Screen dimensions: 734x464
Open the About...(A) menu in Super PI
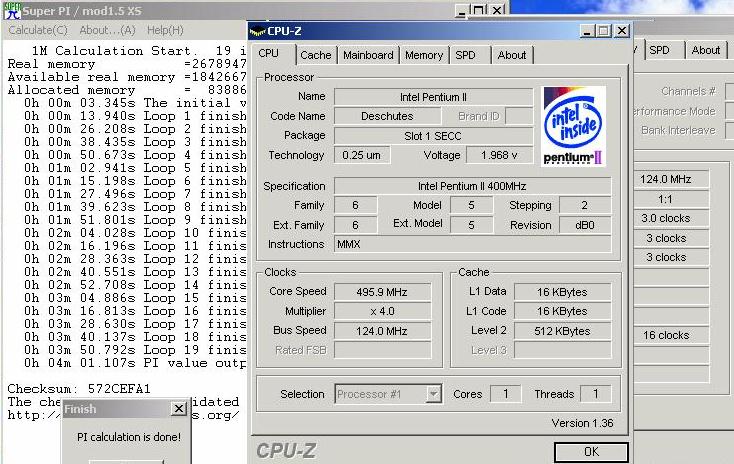point(107,30)
